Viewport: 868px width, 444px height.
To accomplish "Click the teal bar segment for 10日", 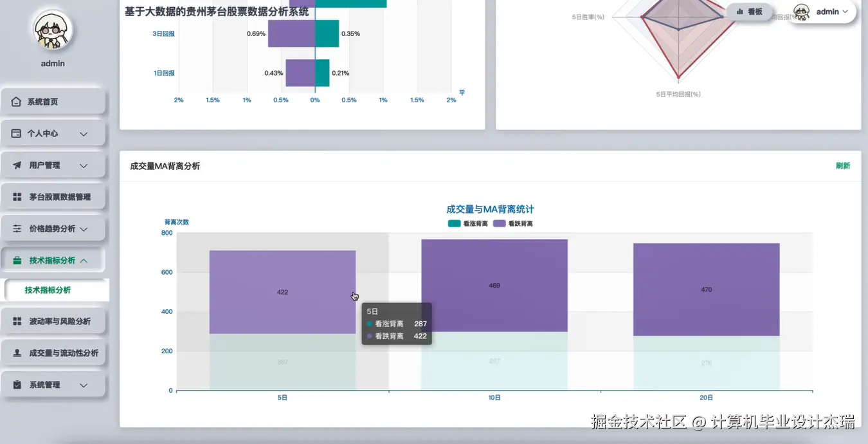I will tap(494, 361).
